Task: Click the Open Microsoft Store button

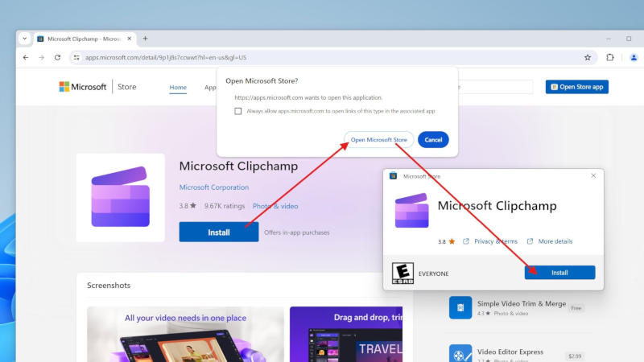Action: pyautogui.click(x=379, y=140)
